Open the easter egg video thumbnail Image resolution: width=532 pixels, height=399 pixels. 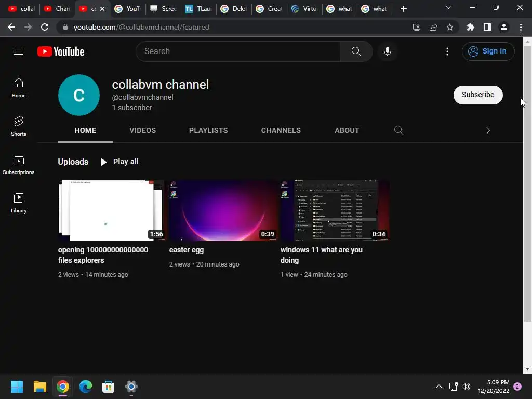click(222, 210)
